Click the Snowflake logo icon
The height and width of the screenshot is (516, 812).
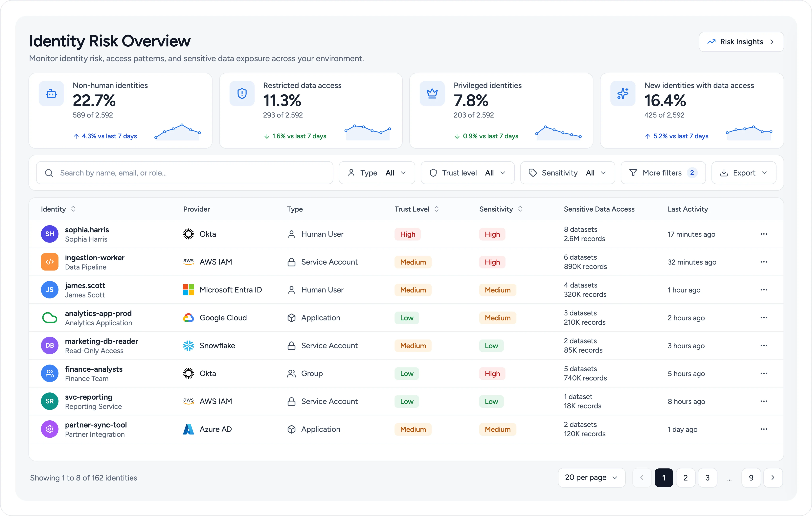(x=188, y=346)
